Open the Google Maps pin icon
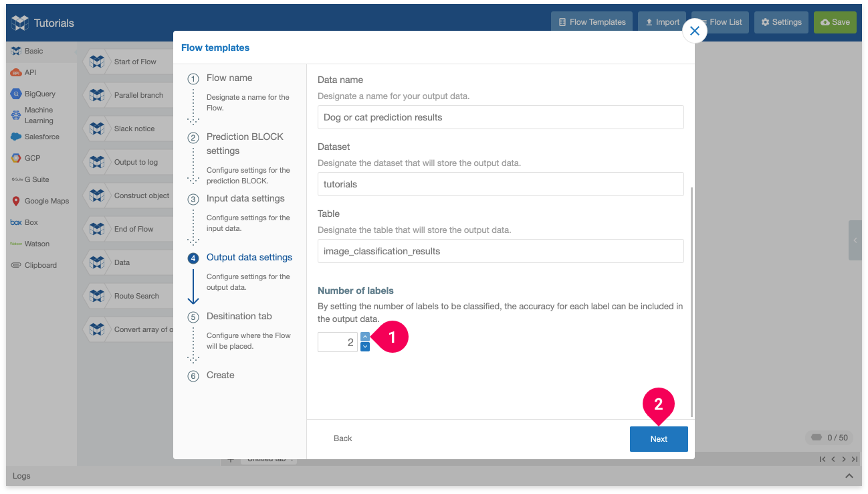The image size is (868, 494). pyautogui.click(x=16, y=201)
